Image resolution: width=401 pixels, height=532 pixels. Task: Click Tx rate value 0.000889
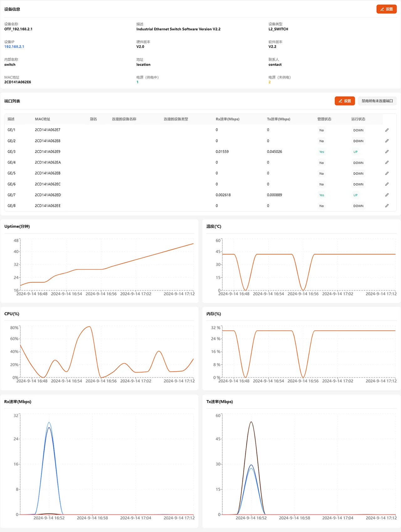pyautogui.click(x=274, y=195)
